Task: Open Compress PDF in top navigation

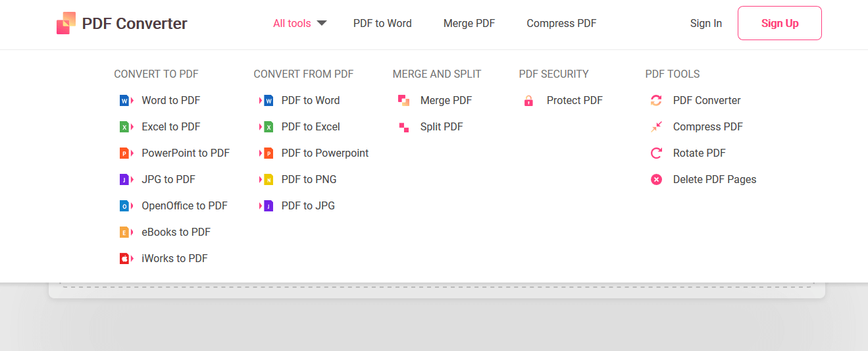Action: pyautogui.click(x=561, y=23)
